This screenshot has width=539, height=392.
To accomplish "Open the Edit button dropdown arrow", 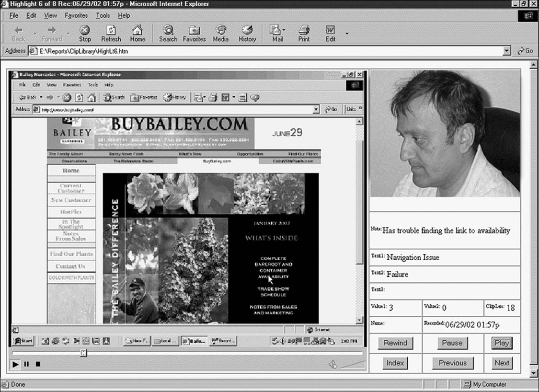I will pyautogui.click(x=347, y=34).
